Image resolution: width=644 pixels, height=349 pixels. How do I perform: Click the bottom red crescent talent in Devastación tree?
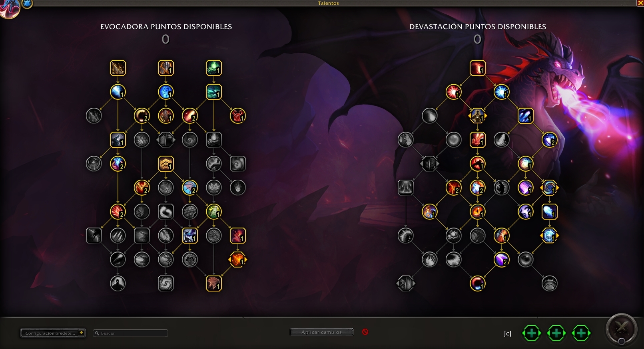[x=477, y=284]
